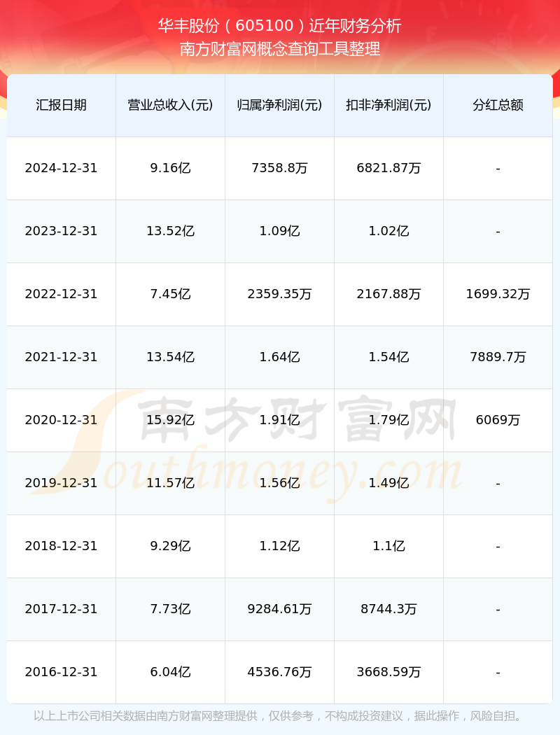
Task: Select the 9.16亿 revenue cell
Action: point(171,168)
